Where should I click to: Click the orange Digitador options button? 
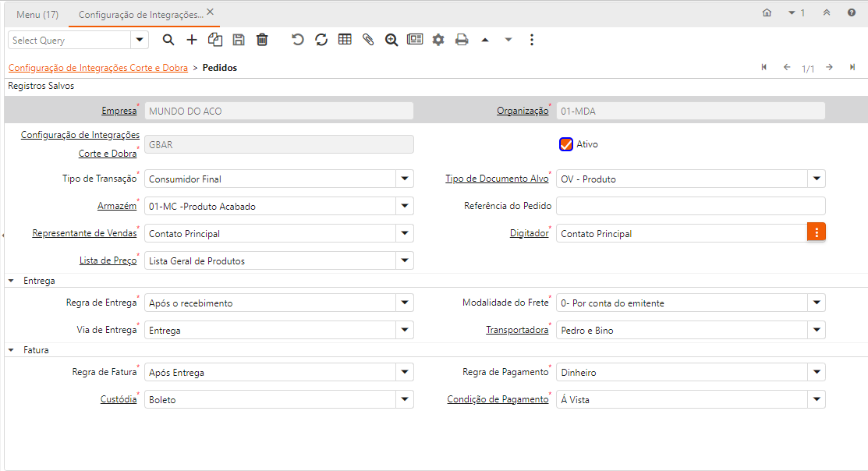[x=816, y=232]
